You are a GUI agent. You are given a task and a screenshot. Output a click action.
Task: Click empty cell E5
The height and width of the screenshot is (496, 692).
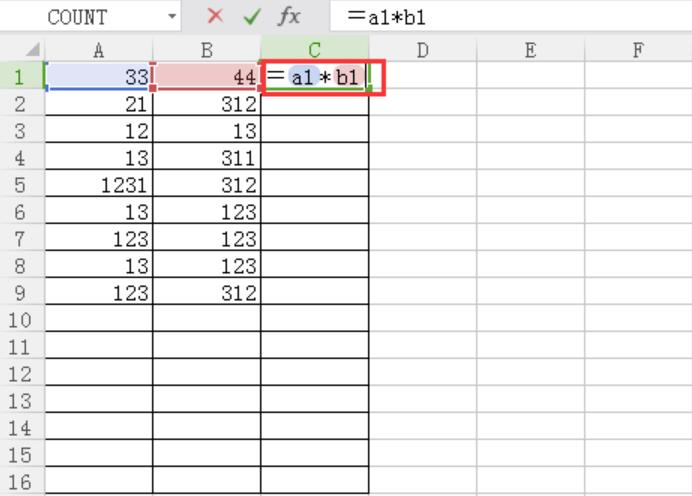(530, 183)
